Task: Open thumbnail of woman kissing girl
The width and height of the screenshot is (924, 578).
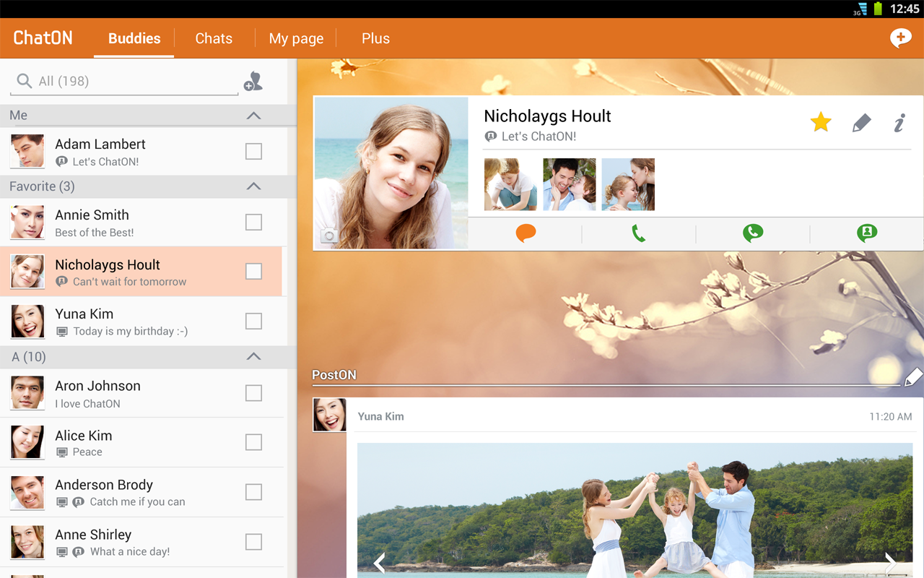Action: (628, 184)
